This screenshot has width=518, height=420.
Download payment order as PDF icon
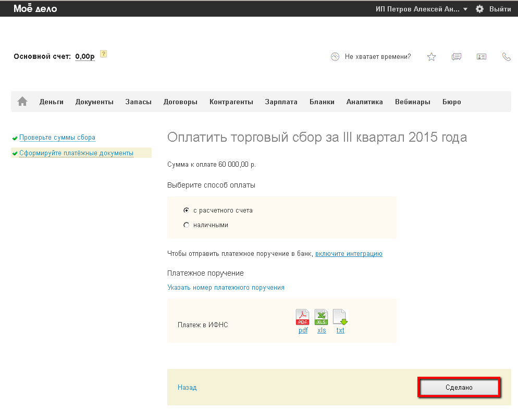tap(303, 317)
